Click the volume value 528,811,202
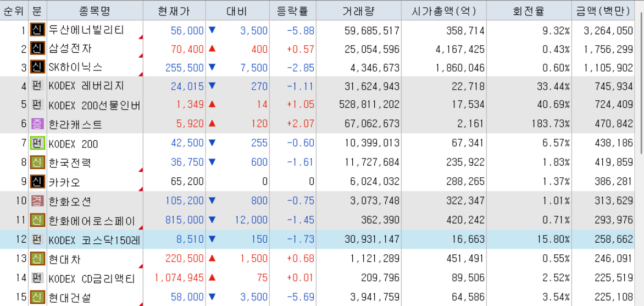 point(369,106)
